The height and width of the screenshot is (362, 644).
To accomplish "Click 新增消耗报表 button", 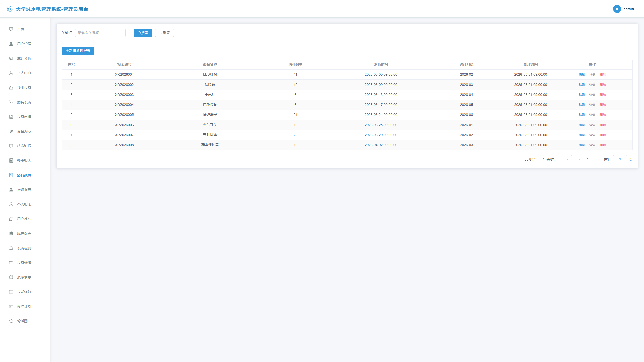I will (78, 51).
